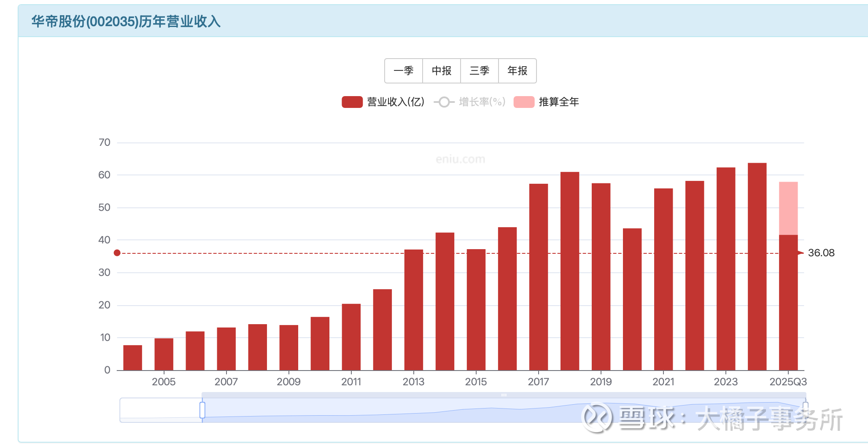This screenshot has width=868, height=446.
Task: Click the left handle of the range slider
Action: point(202,410)
